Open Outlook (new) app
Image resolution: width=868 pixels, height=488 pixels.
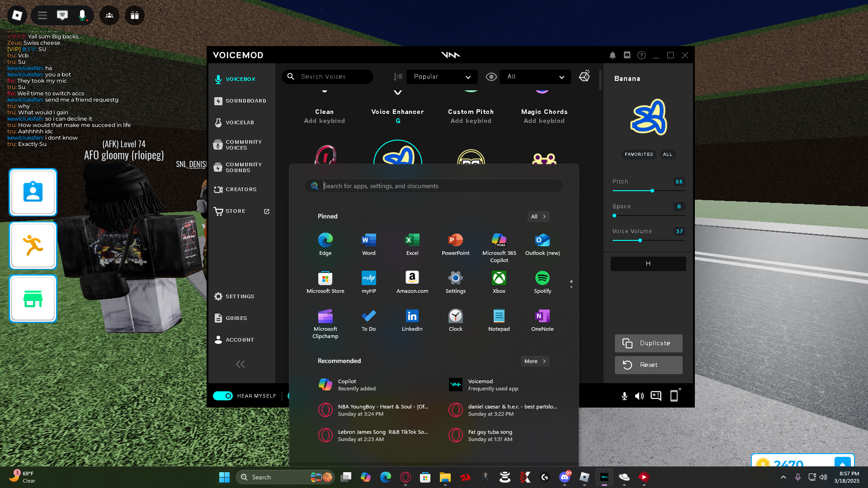coord(542,244)
